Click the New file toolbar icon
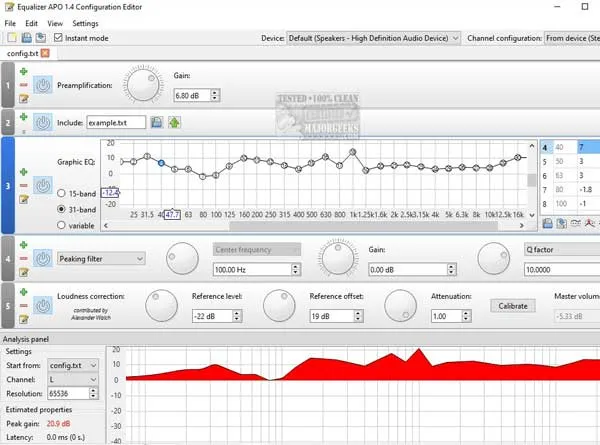 (x=12, y=37)
